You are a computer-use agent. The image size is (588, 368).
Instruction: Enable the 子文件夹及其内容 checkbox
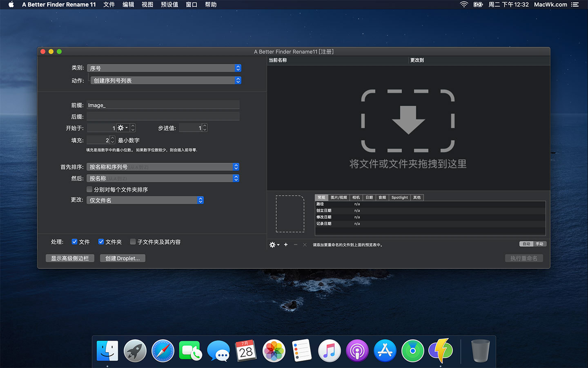[133, 242]
